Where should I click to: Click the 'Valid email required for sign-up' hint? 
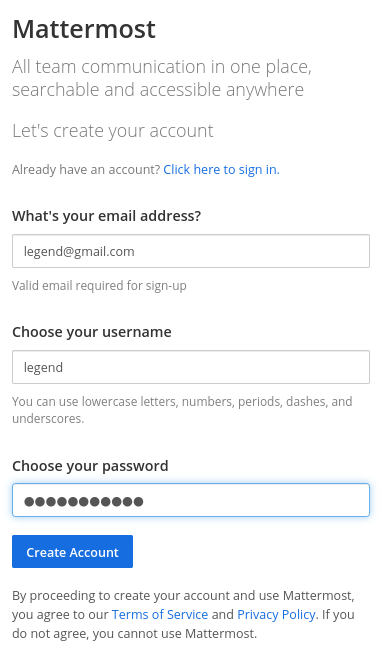(99, 286)
